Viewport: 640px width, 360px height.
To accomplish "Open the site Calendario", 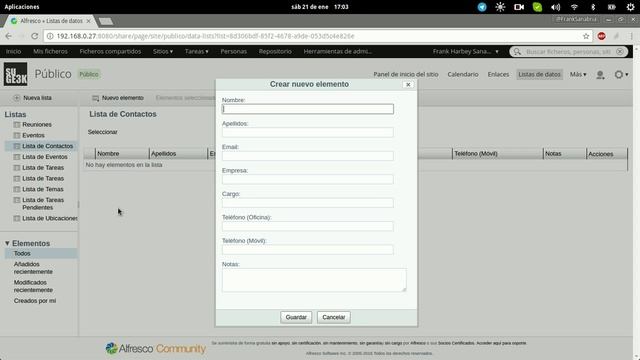I will [x=462, y=74].
